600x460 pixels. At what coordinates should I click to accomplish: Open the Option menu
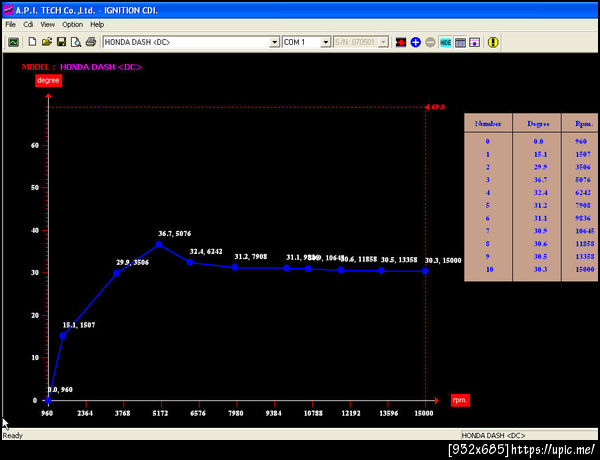click(x=73, y=24)
